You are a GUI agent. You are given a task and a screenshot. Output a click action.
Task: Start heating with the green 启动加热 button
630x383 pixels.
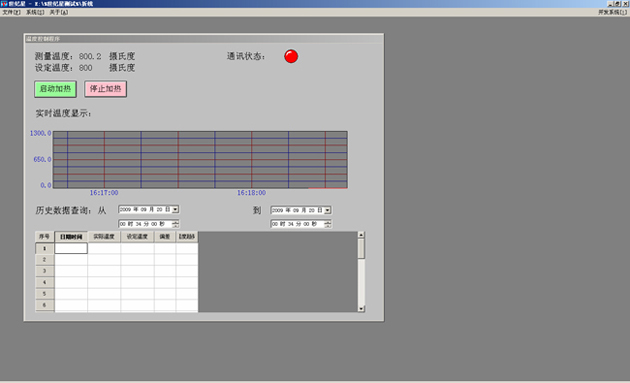click(55, 89)
